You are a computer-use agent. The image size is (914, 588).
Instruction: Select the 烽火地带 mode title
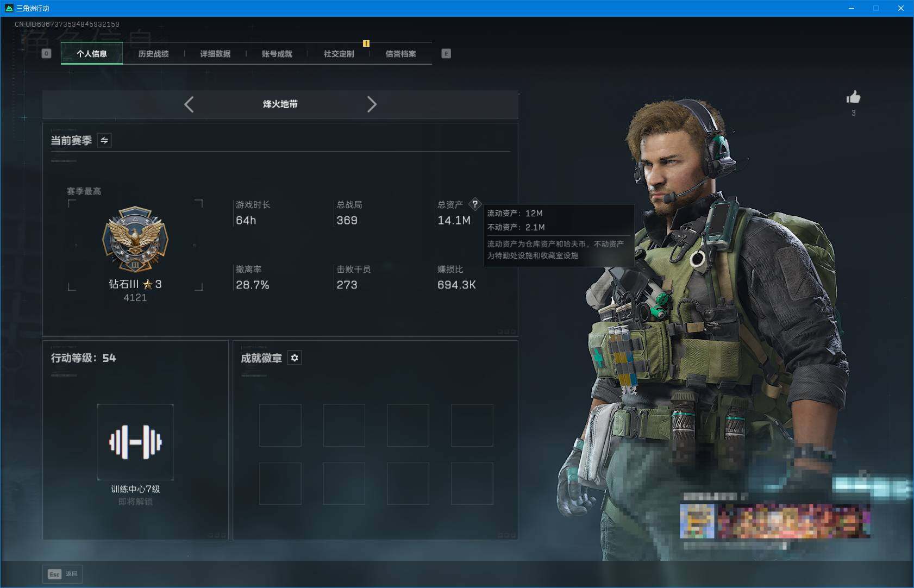click(x=280, y=104)
